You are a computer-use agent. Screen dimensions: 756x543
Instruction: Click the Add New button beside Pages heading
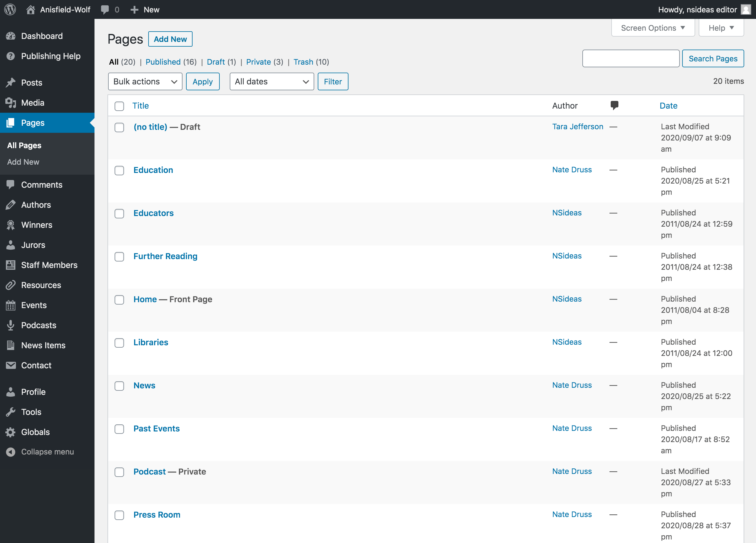[170, 39]
